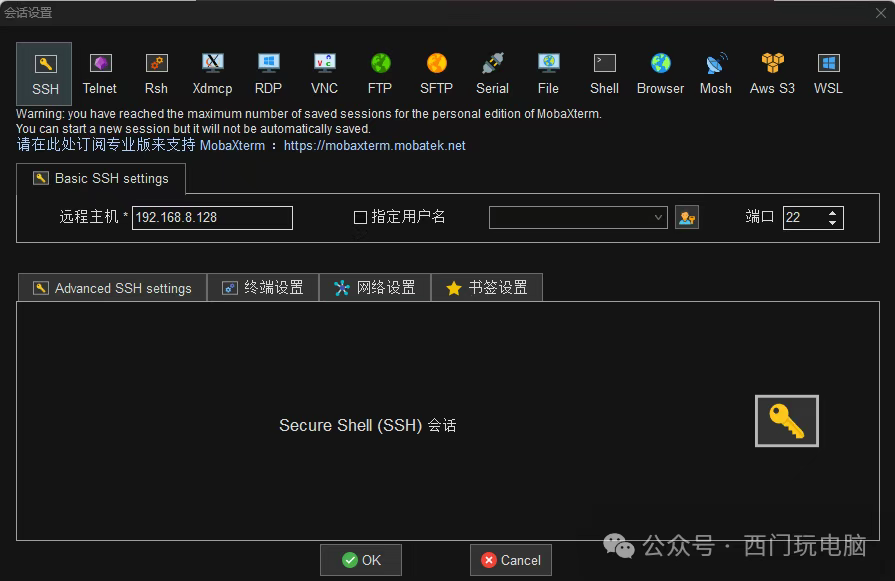Select the Serial session icon
This screenshot has width=895, height=581.
[493, 74]
